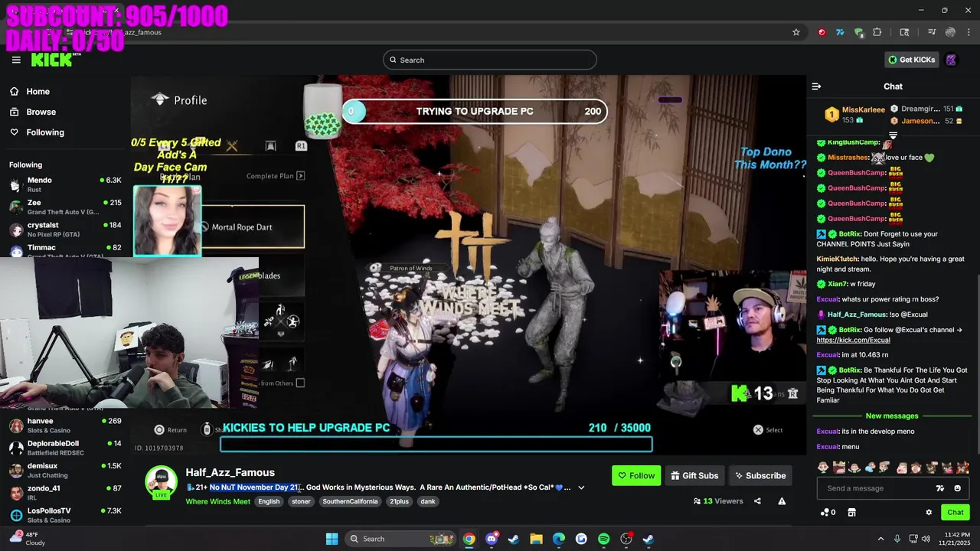Viewport: 980px width, 551px height.
Task: Bookmark this page with the star icon
Action: tap(796, 32)
